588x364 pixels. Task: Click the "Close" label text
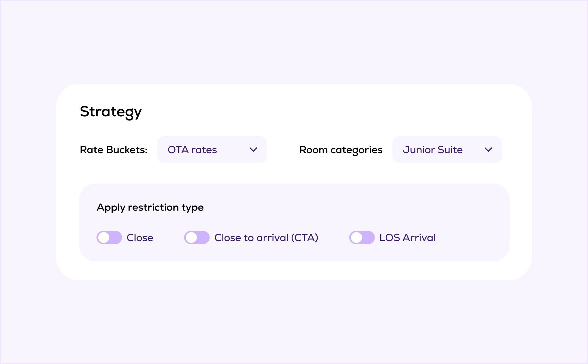click(x=140, y=238)
